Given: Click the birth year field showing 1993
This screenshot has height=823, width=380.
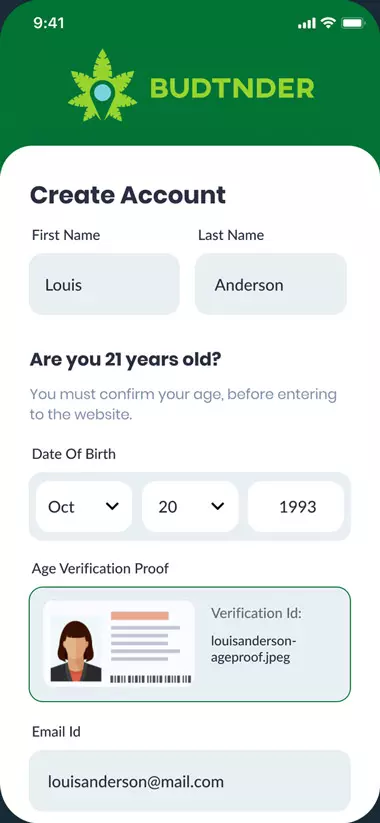Looking at the screenshot, I should (x=296, y=507).
